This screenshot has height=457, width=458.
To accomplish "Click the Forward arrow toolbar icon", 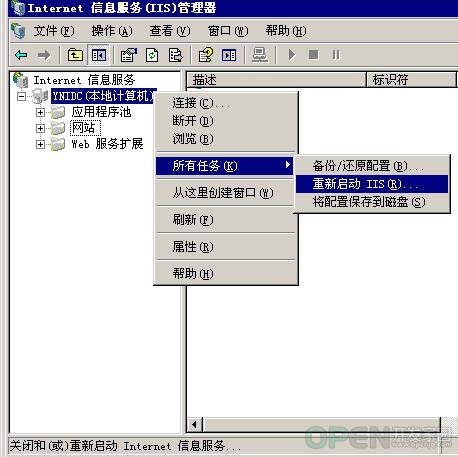I will tap(44, 55).
